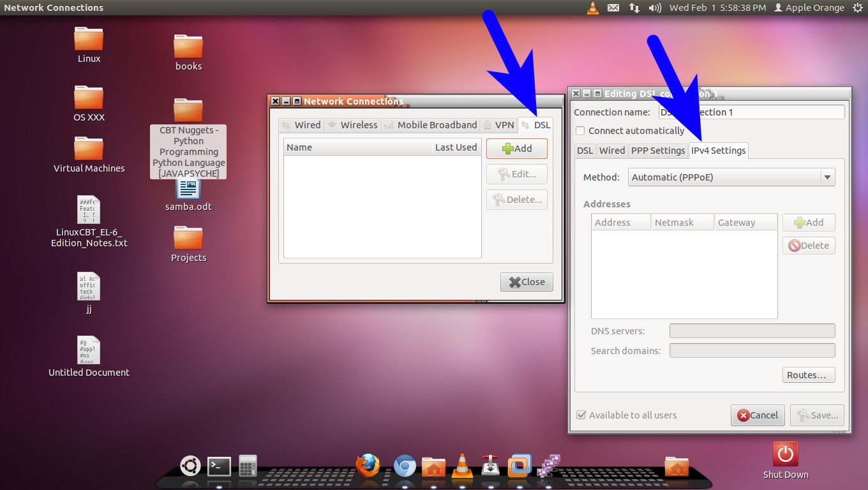The image size is (868, 490).
Task: Open the Calculator dock icon
Action: click(x=248, y=466)
